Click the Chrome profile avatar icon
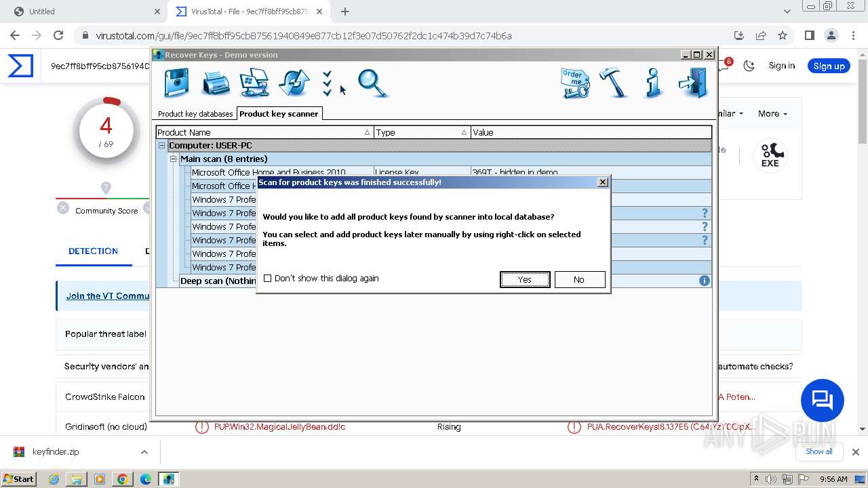This screenshot has height=488, width=868. coord(831,36)
